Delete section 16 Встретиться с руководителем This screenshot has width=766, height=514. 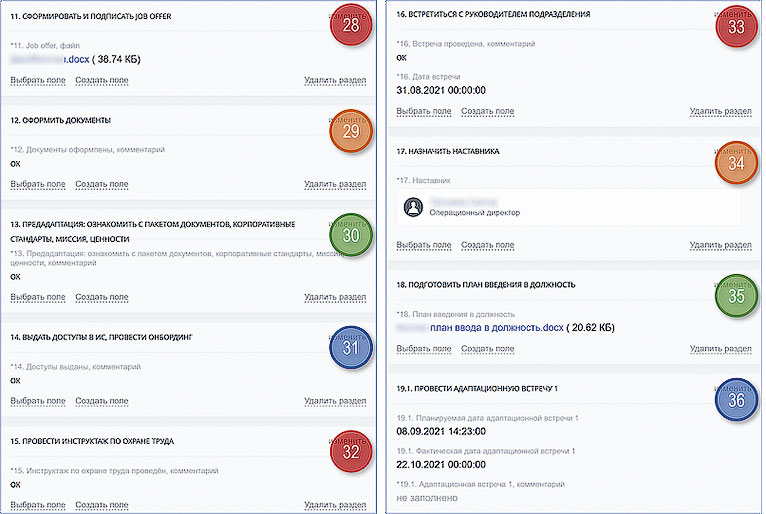721,111
